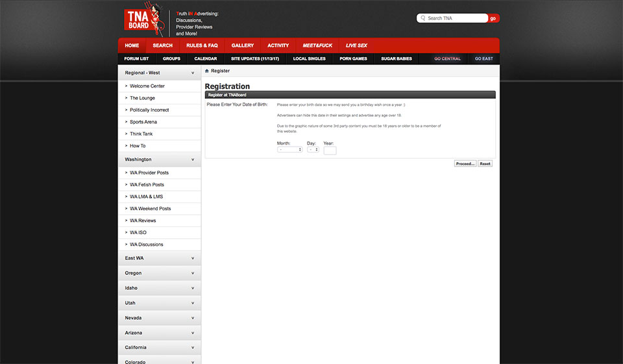This screenshot has width=623, height=364.
Task: Open the Month dropdown
Action: point(289,149)
